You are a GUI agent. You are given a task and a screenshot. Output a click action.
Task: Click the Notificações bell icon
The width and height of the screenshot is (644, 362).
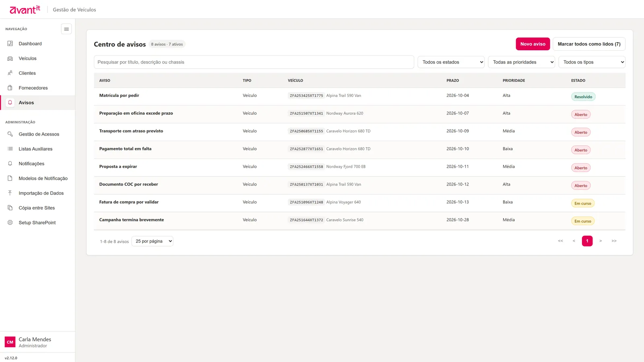tap(10, 164)
